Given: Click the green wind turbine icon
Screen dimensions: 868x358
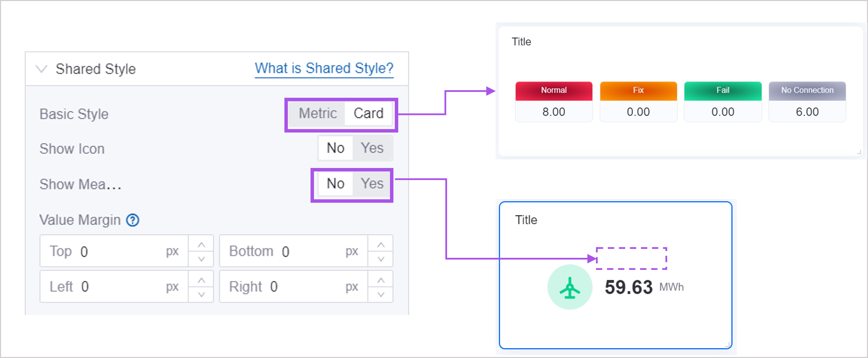Looking at the screenshot, I should tap(569, 287).
